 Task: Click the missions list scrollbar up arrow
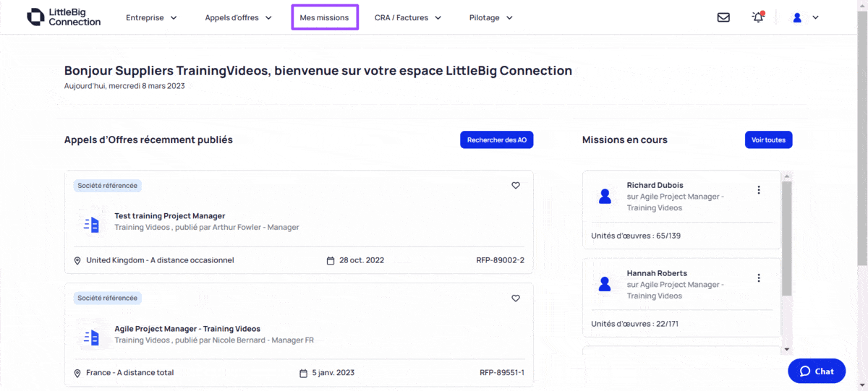click(x=787, y=176)
